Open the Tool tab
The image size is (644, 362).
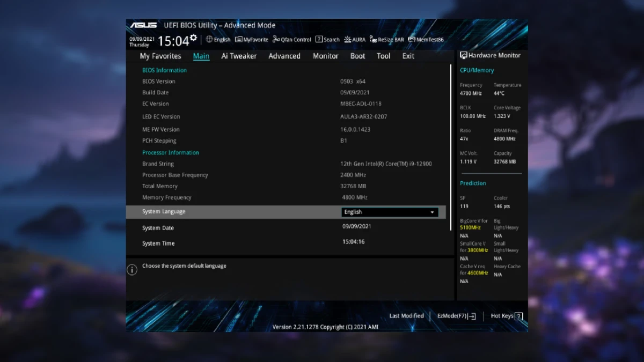(383, 56)
